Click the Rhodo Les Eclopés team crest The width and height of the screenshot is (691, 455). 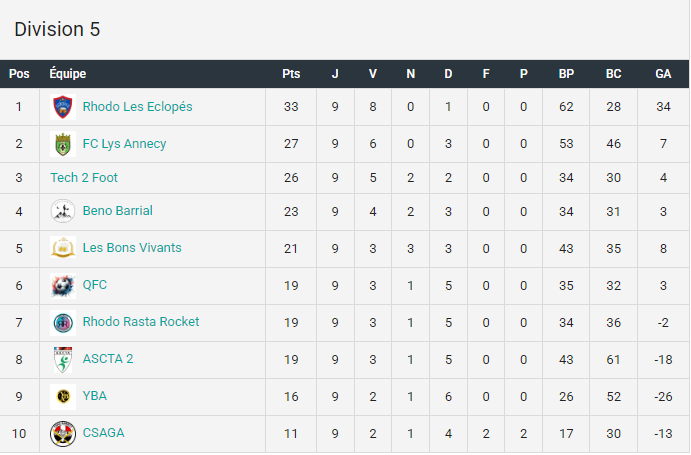click(x=63, y=107)
